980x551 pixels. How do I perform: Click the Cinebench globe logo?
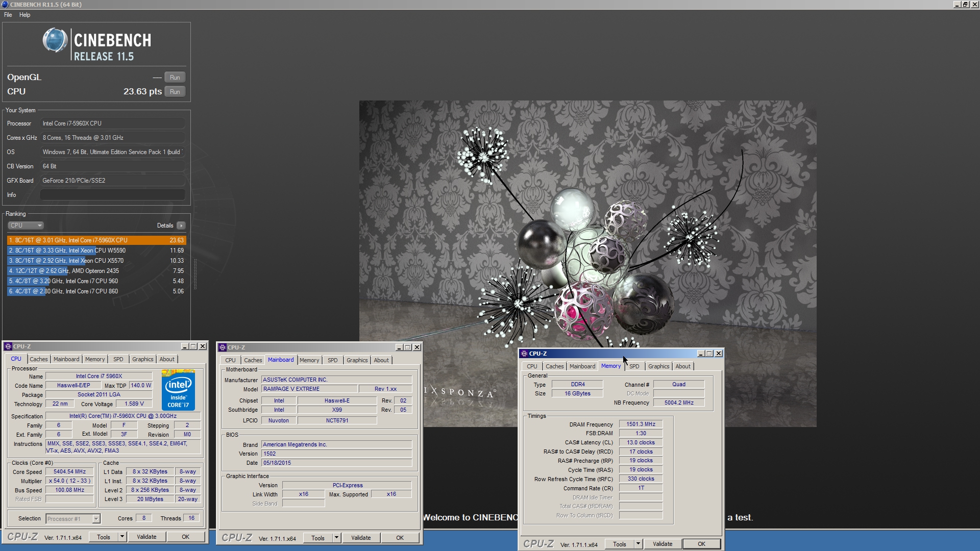pos(55,40)
